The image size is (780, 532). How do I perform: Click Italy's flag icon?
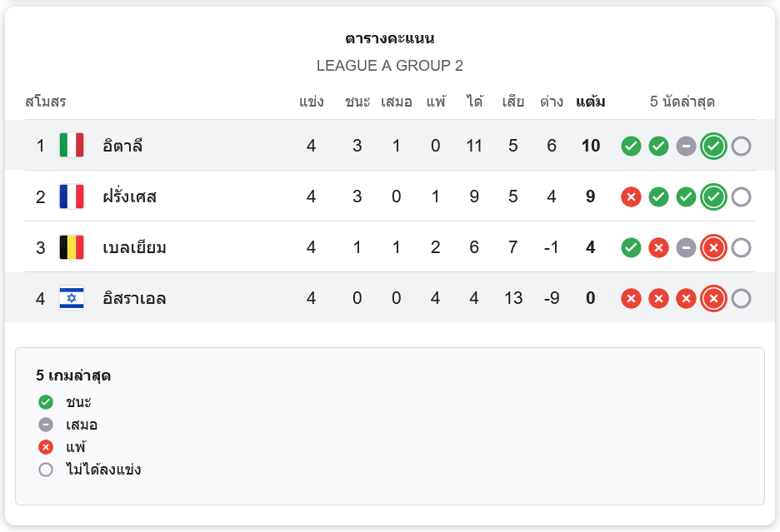[x=72, y=146]
